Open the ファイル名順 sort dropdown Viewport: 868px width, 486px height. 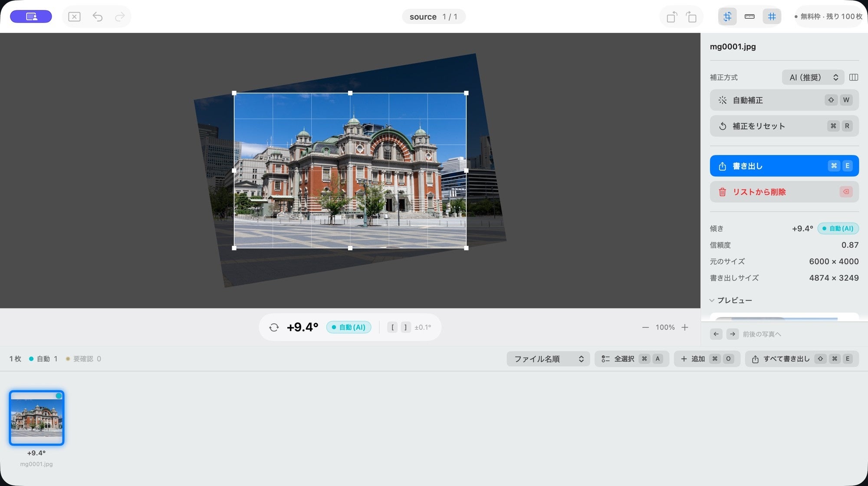[548, 359]
